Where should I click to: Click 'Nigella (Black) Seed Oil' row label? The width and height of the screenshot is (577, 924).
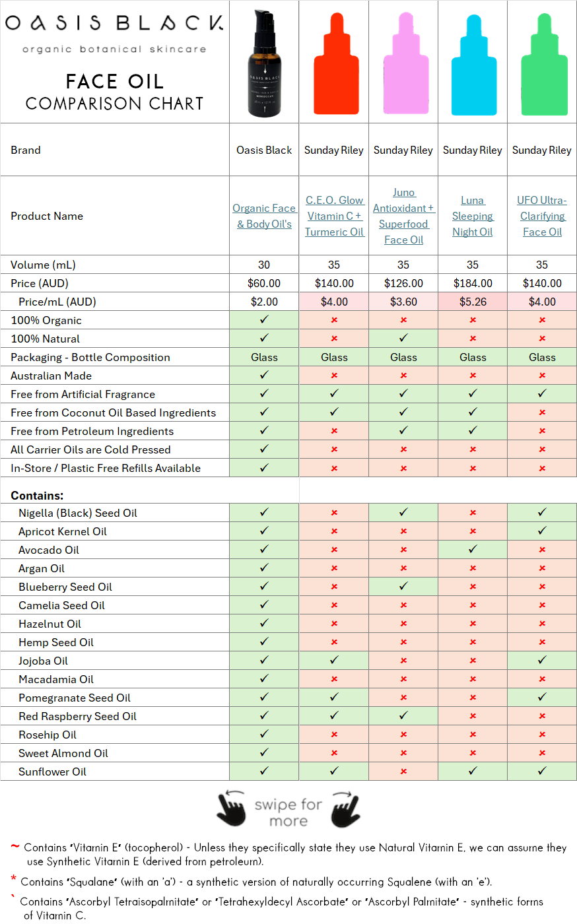[x=78, y=513]
